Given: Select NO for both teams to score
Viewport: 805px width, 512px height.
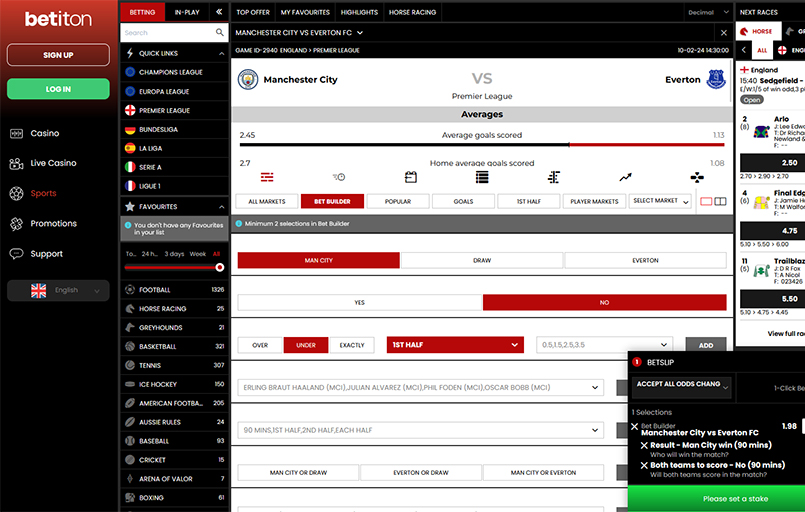Looking at the screenshot, I should 604,302.
